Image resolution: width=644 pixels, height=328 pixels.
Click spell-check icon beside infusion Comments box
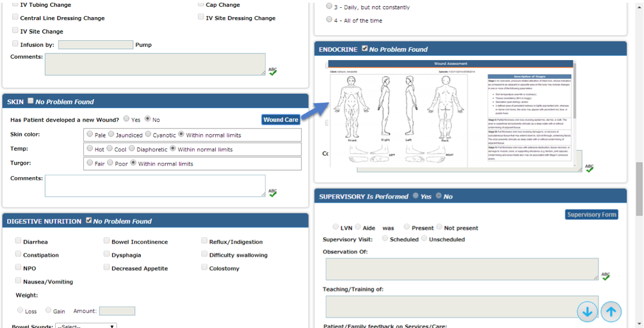(273, 71)
